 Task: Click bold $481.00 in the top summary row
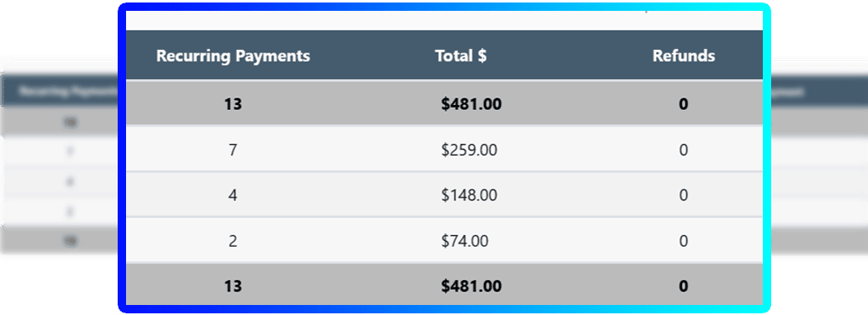click(x=472, y=104)
